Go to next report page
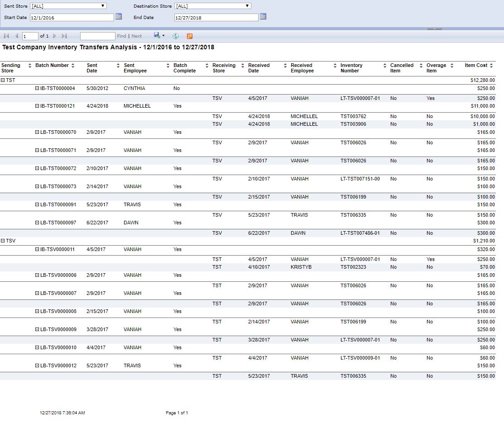 tap(55, 36)
